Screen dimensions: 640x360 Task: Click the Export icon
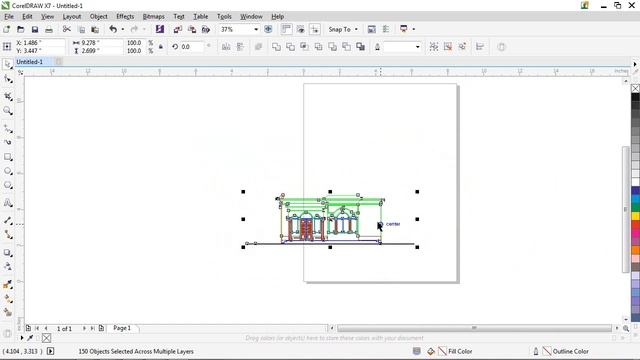tap(192, 29)
